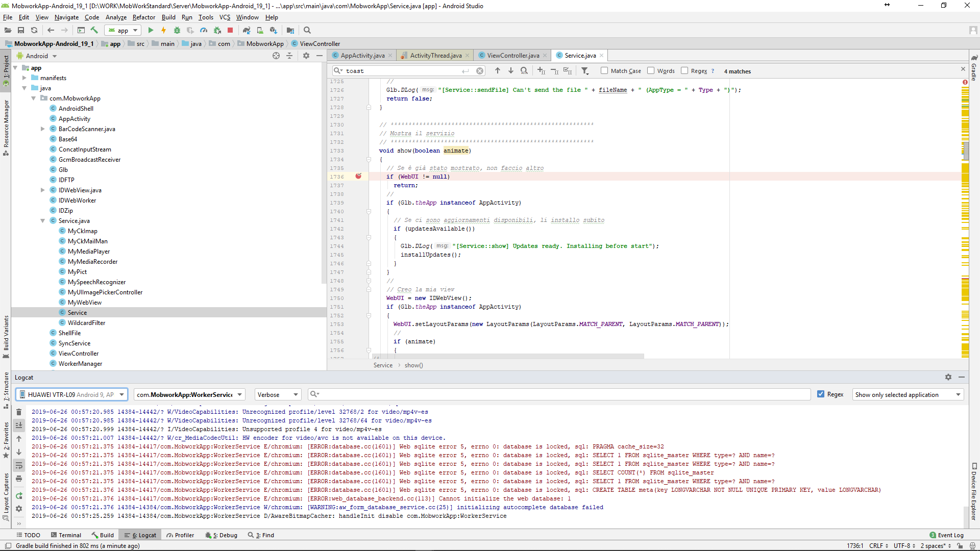The image size is (980, 551).
Task: Open the VCS menu
Action: pyautogui.click(x=225, y=17)
